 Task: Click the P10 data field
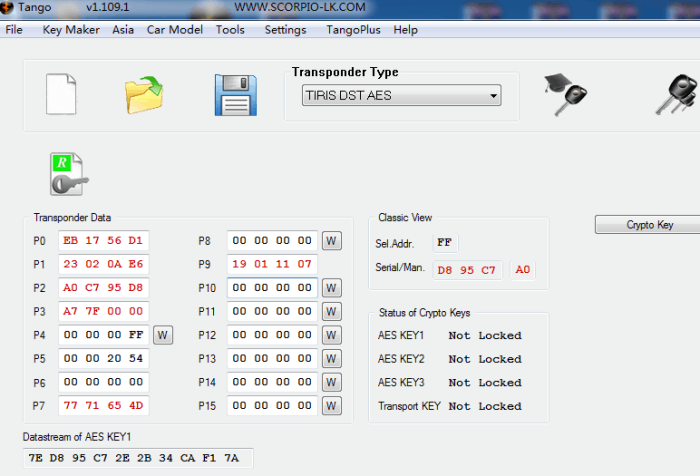pos(272,288)
